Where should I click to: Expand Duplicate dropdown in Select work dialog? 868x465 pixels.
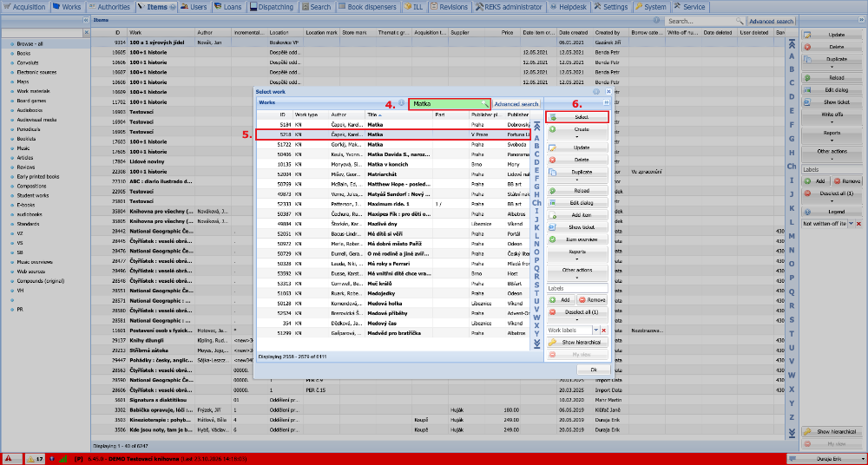click(x=577, y=180)
